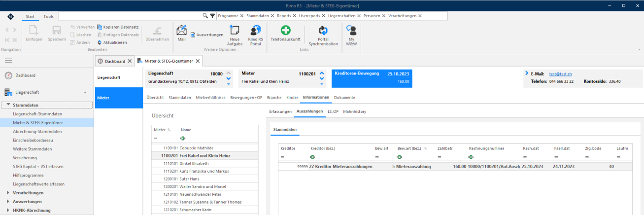The image size is (644, 215).
Task: Click the Mail envelope icon
Action: [181, 30]
